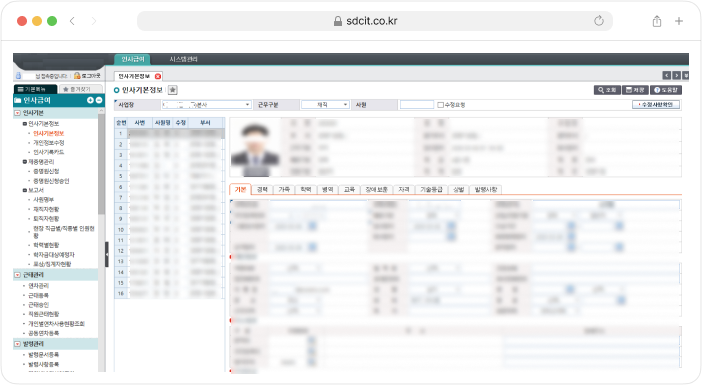Click the favorite star icon beside 인사기본정보 title
The image size is (702, 385).
(172, 90)
